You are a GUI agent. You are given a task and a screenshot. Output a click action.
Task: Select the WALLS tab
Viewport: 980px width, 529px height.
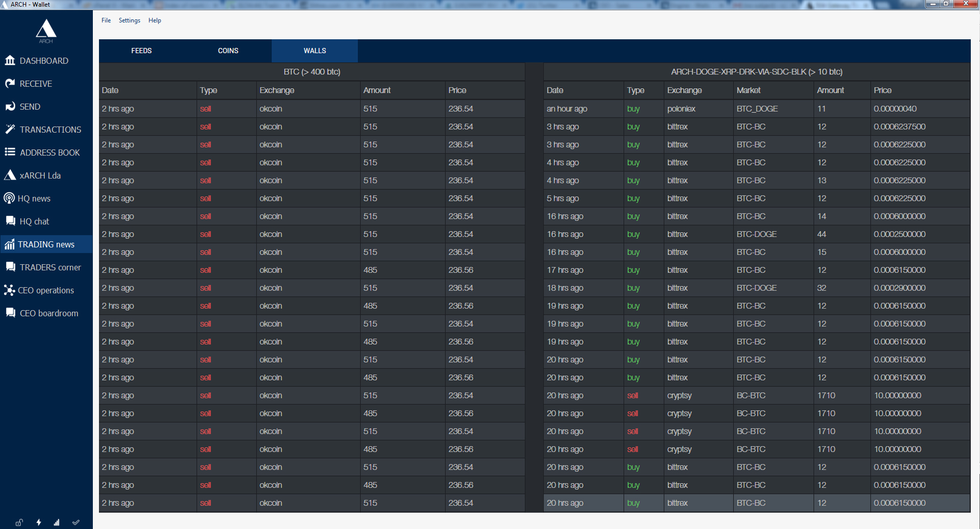tap(315, 51)
